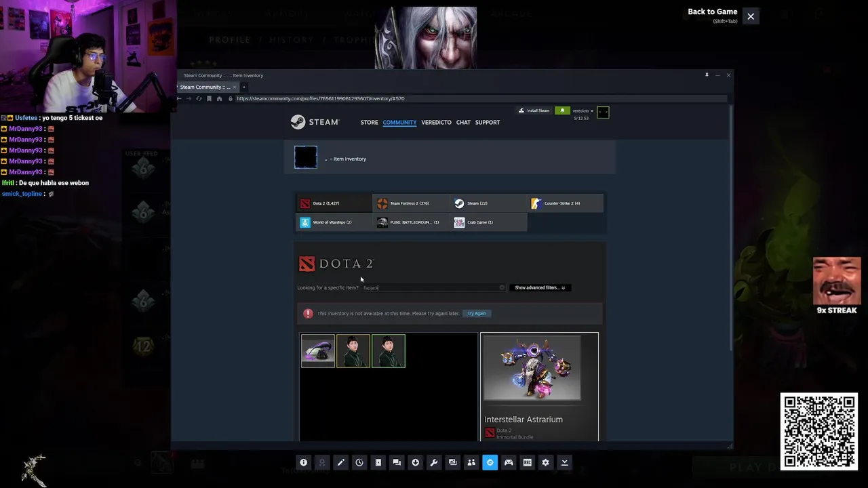The image size is (868, 488).
Task: Expand Show advanced filters
Action: 540,287
